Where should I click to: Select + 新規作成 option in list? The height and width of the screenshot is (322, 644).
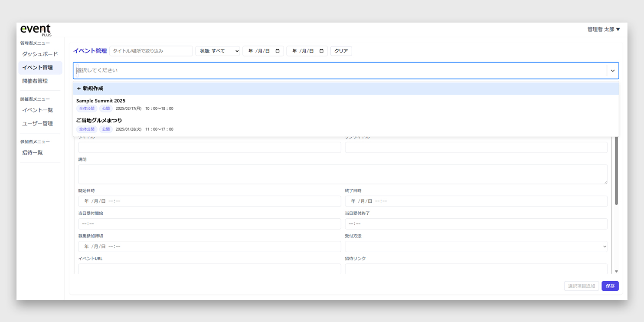(90, 89)
